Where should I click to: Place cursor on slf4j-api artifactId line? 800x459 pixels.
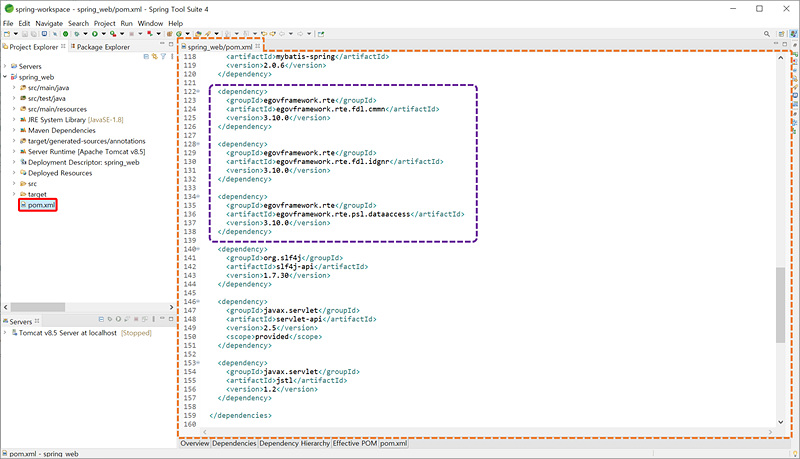[x=297, y=267]
